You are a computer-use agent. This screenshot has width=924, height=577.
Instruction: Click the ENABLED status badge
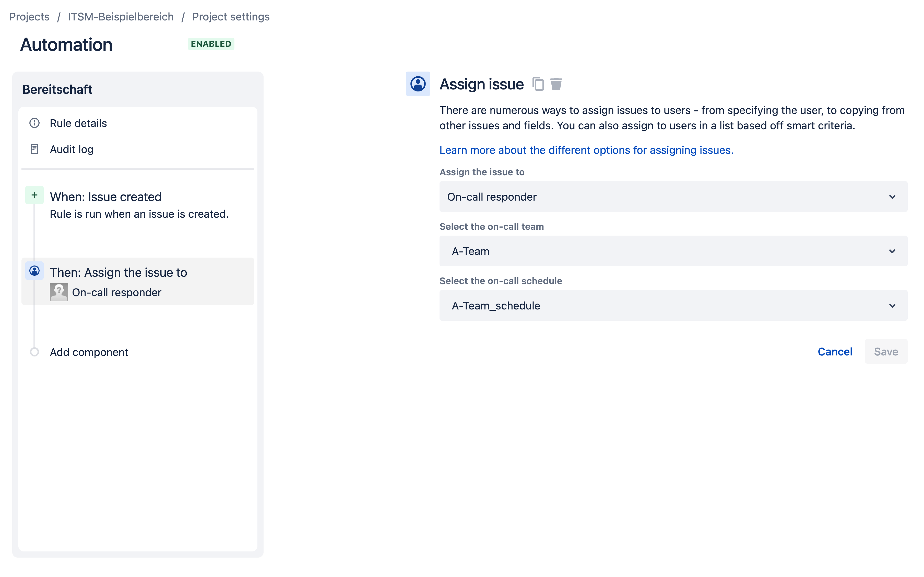[x=211, y=44]
